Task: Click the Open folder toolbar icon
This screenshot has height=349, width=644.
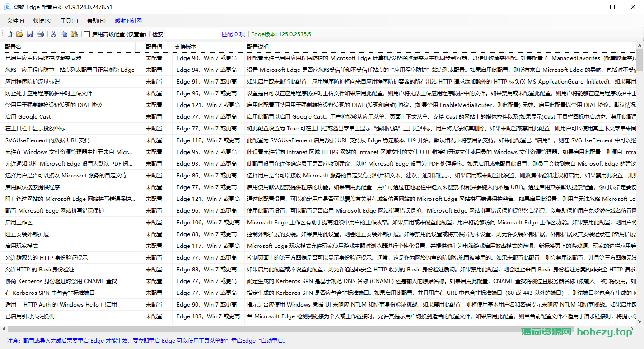Action: (x=19, y=34)
